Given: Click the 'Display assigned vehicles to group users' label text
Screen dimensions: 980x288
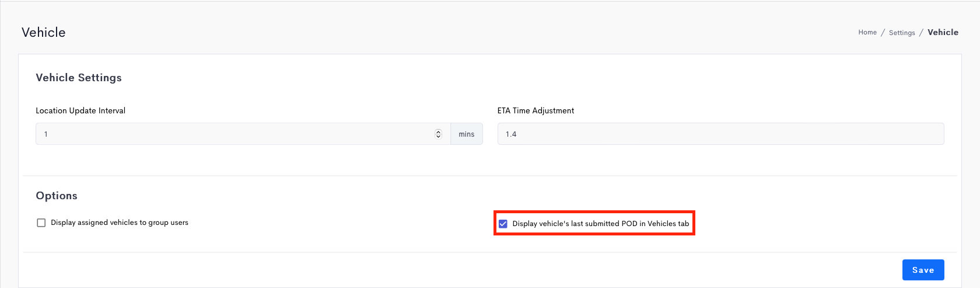Looking at the screenshot, I should click(x=120, y=223).
